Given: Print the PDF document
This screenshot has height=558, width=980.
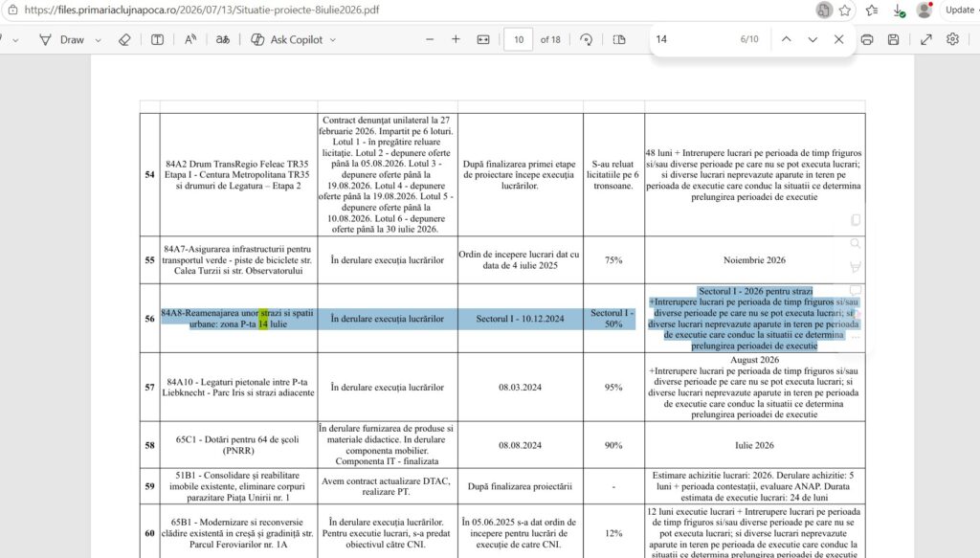Looking at the screenshot, I should (867, 39).
